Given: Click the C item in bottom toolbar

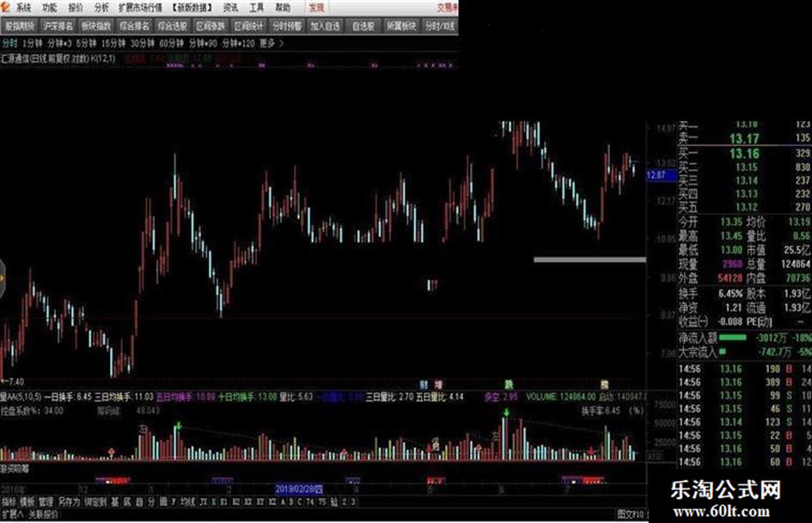Looking at the screenshot, I should (x=299, y=502).
